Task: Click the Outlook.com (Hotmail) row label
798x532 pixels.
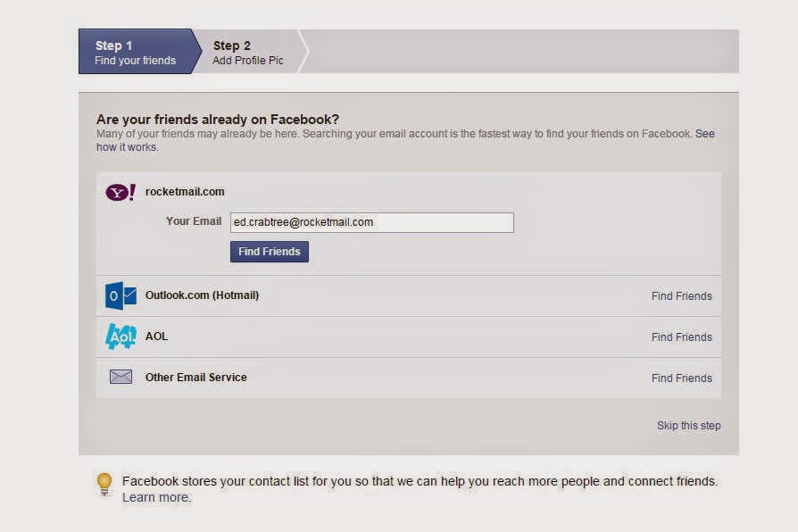Action: 204,295
